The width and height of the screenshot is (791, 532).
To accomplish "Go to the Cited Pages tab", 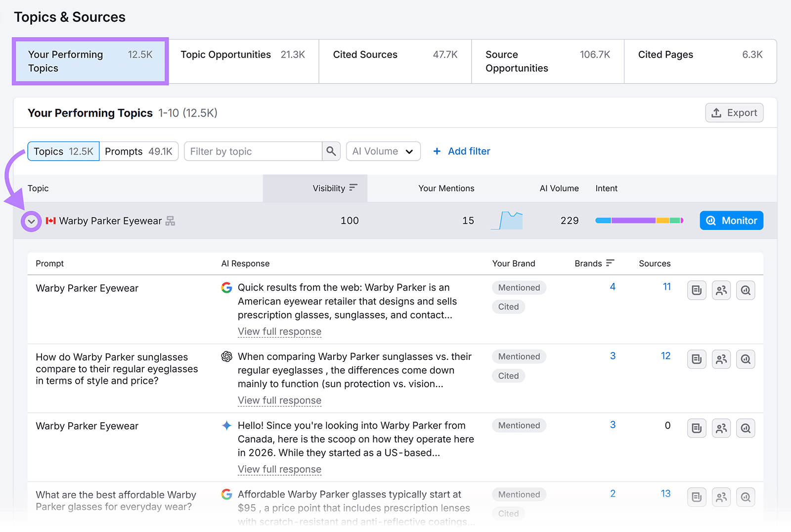I will click(x=700, y=61).
